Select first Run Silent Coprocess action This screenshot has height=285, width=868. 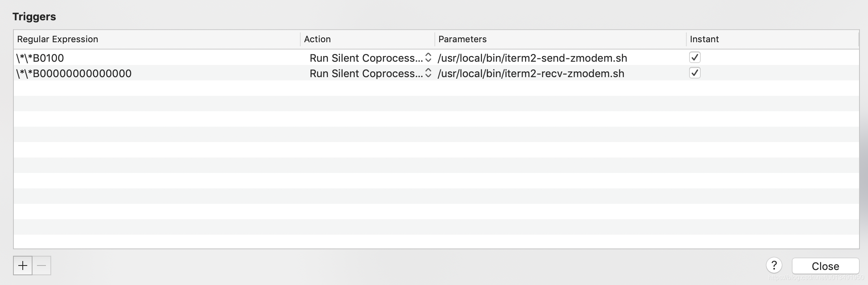click(x=366, y=58)
